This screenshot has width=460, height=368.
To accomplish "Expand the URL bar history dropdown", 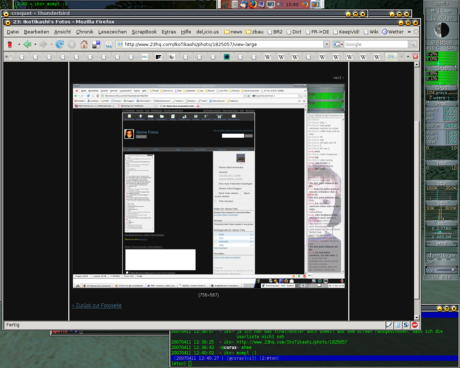I will coord(327,44).
